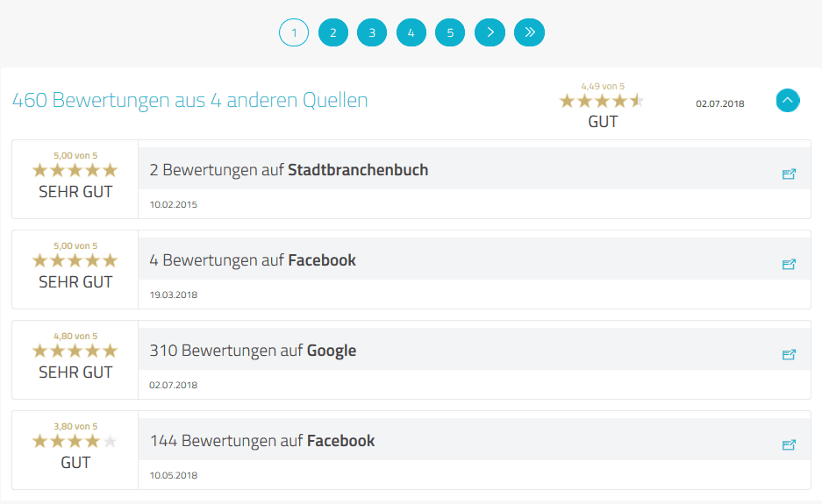Click the '460 Bewertungen aus 4 anderen Quellen' heading
The image size is (822, 504).
[189, 100]
